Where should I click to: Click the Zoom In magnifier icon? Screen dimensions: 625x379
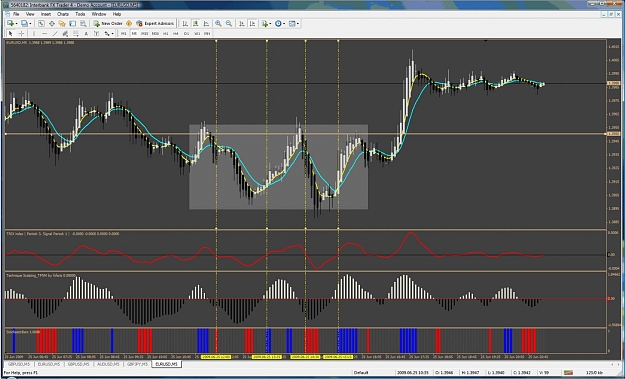[x=218, y=24]
